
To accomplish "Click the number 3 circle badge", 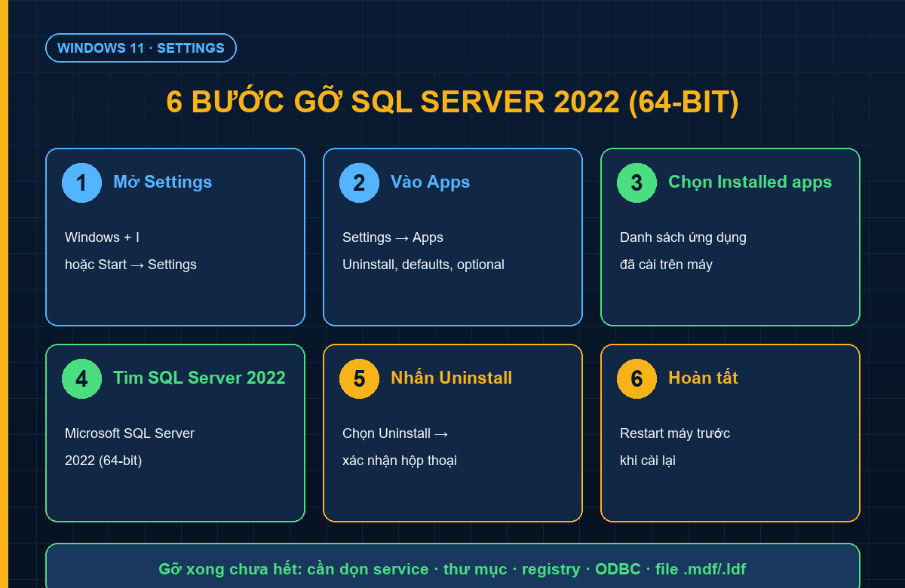I will 637,182.
